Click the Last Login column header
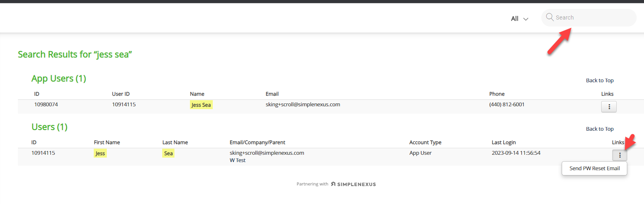The width and height of the screenshot is (644, 204). click(x=503, y=143)
